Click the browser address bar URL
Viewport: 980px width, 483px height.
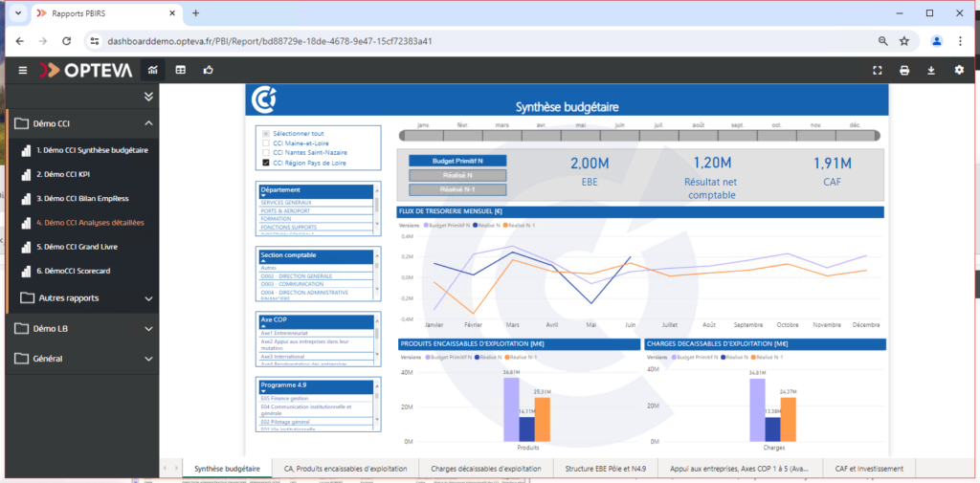coord(270,41)
